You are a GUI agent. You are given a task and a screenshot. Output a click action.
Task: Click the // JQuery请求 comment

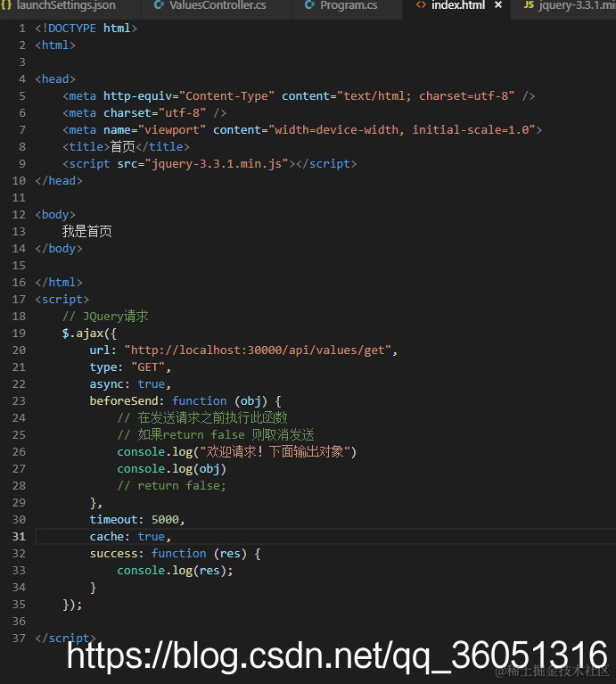pos(105,317)
